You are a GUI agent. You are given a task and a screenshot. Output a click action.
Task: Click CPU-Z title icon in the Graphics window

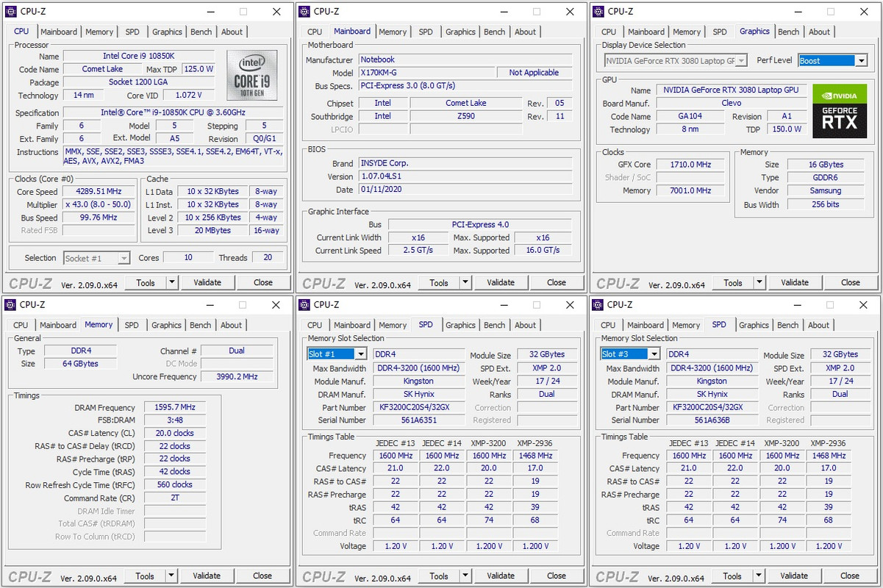click(x=598, y=12)
